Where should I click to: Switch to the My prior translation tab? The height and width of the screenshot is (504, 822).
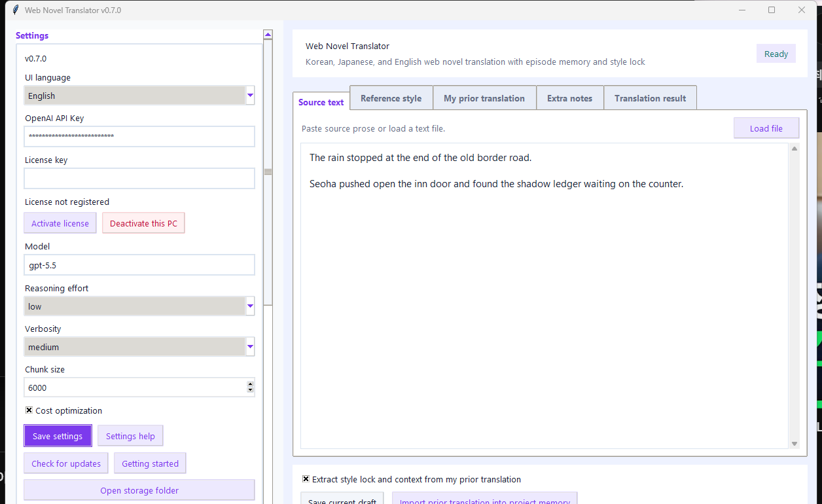click(484, 98)
